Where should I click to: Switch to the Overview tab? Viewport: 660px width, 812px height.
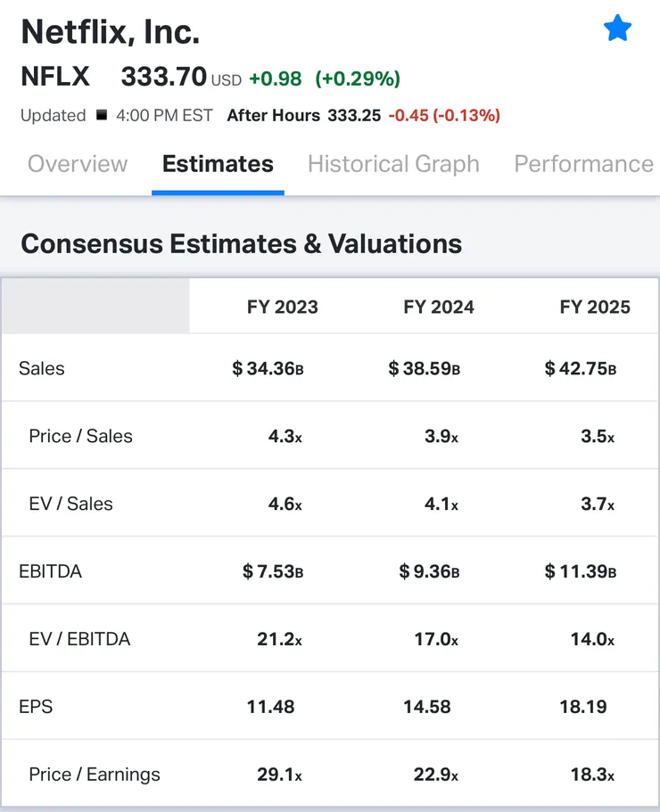(78, 164)
